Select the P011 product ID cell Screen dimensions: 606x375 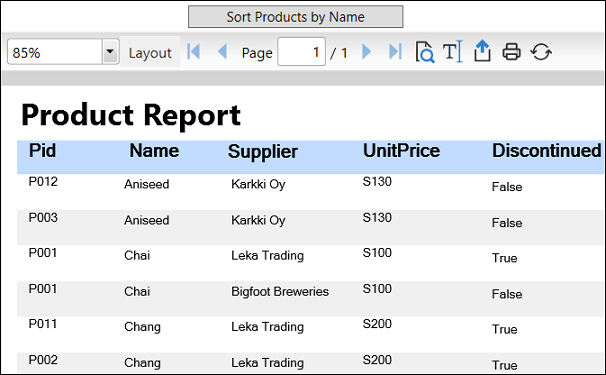tap(43, 324)
